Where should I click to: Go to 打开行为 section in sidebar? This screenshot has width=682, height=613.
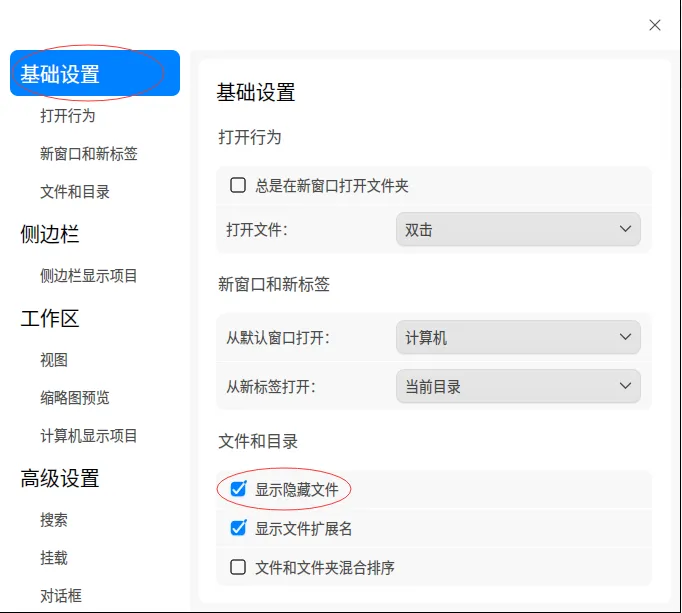(68, 116)
